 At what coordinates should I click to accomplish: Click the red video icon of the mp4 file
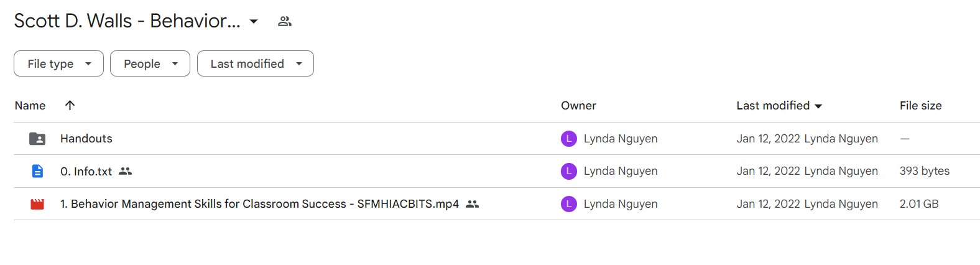37,204
